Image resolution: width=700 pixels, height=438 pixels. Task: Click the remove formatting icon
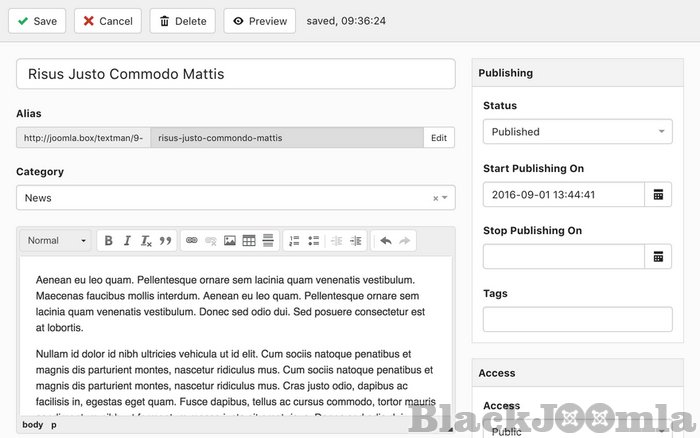tap(146, 241)
